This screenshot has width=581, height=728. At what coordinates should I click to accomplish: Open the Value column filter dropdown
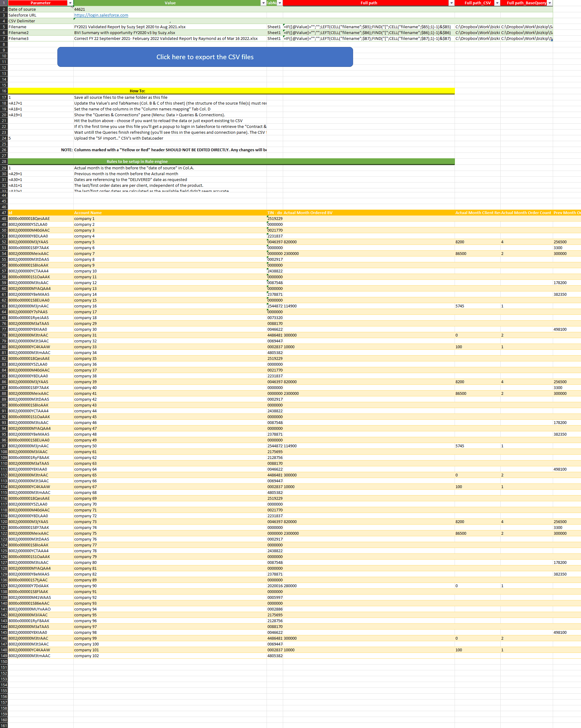[x=263, y=3]
